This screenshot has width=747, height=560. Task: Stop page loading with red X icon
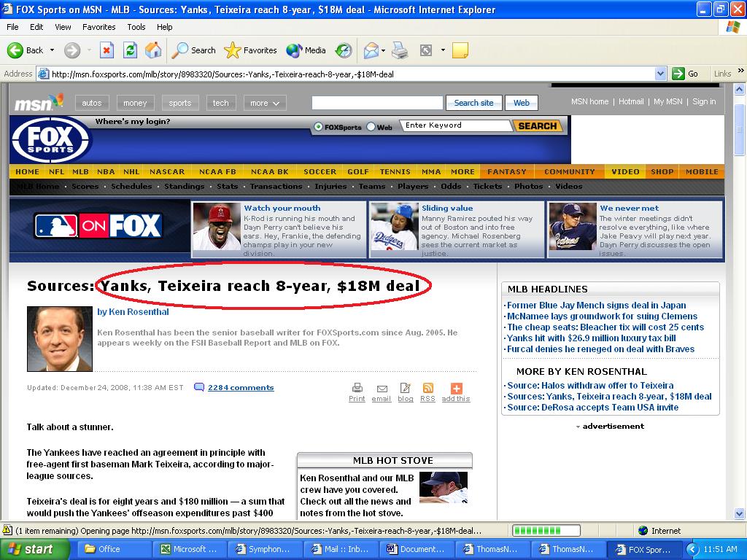point(107,50)
